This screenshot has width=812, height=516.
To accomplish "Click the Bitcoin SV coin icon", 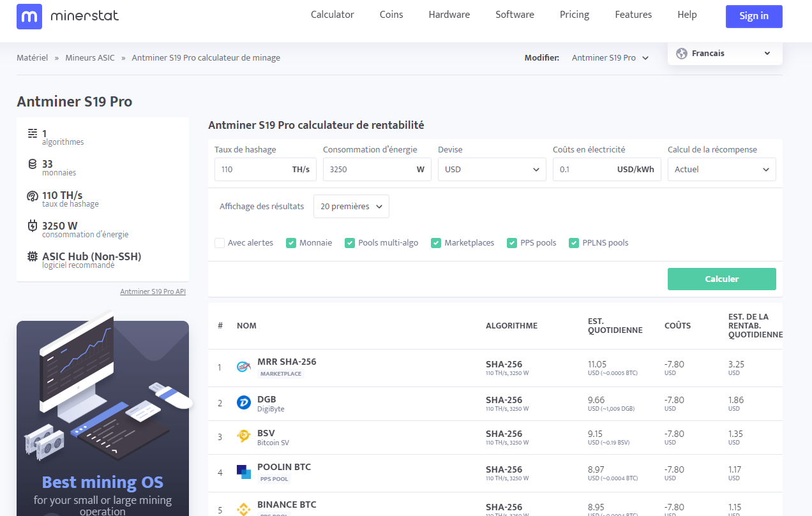I will pos(244,436).
